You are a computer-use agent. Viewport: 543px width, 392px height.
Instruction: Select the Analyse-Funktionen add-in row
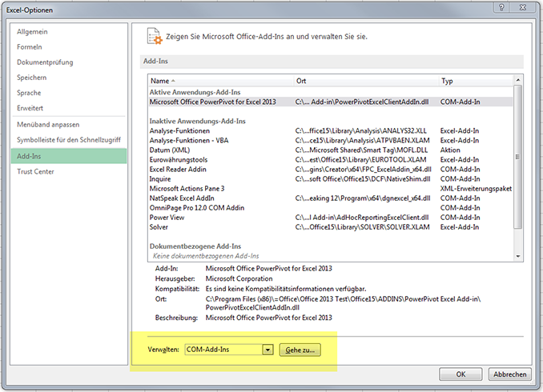pos(331,130)
